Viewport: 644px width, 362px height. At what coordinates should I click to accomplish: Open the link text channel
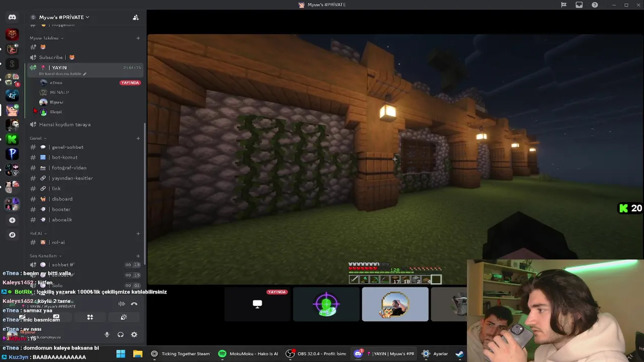[x=86, y=189]
